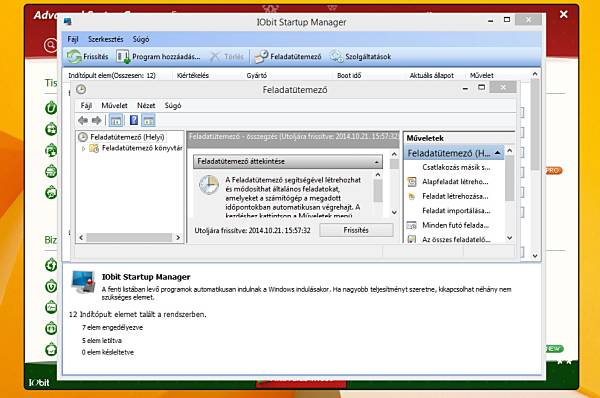Click Alapfeladat létreho... action
Screen dimensions: 600x398
coord(455,182)
